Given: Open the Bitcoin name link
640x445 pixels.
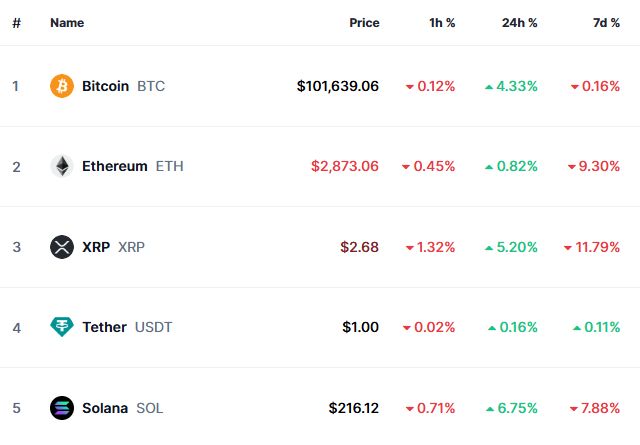Looking at the screenshot, I should (105, 86).
